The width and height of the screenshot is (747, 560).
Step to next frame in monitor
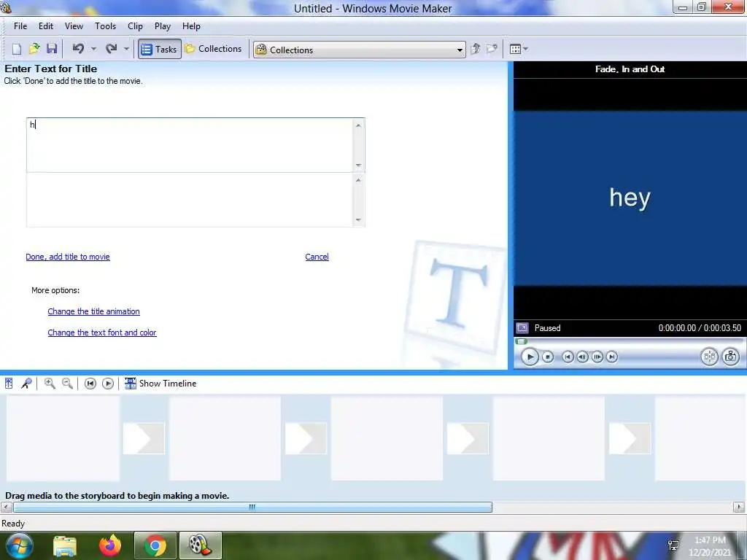[597, 357]
